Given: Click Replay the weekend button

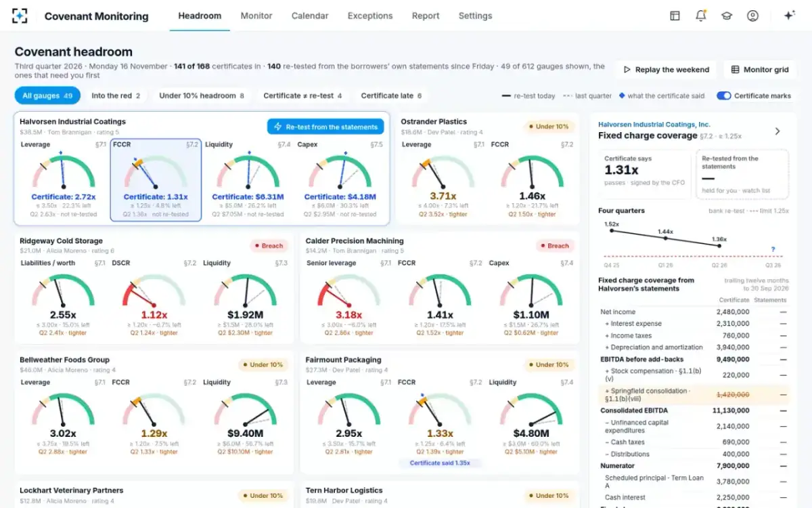Looking at the screenshot, I should 667,70.
